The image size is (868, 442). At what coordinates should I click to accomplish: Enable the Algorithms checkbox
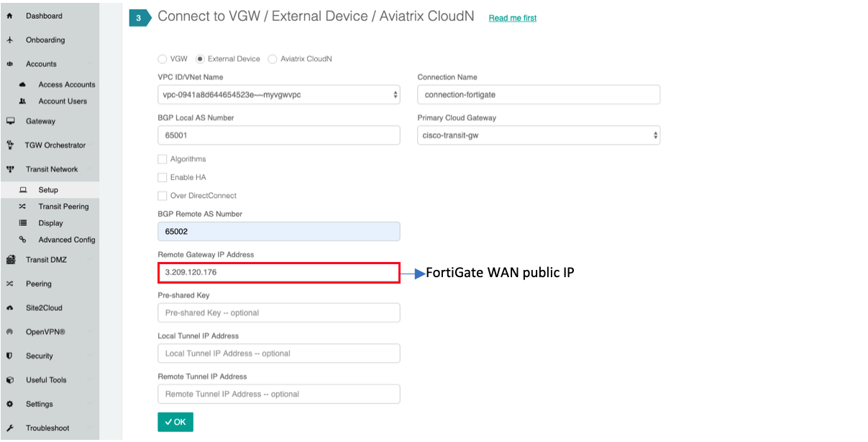163,159
